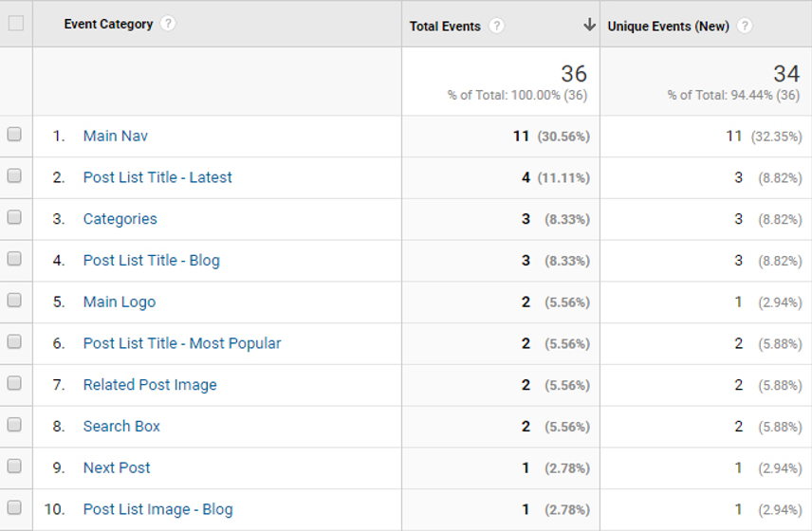This screenshot has height=531, width=812.
Task: Click help icon beside Total Events
Action: [x=496, y=27]
